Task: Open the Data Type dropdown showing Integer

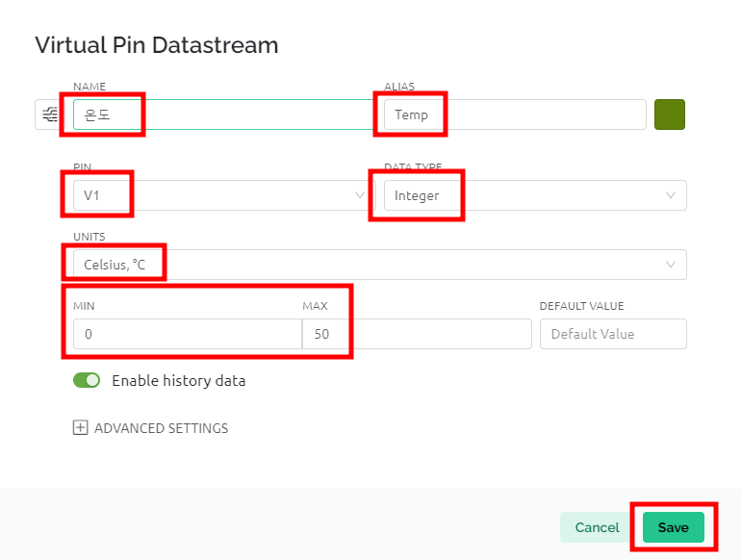Action: [x=535, y=195]
